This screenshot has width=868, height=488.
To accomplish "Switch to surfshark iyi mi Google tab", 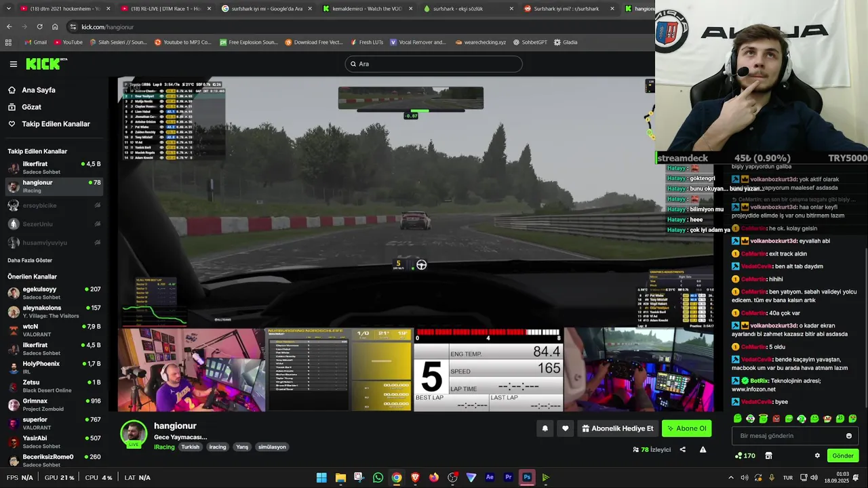I will [x=267, y=9].
